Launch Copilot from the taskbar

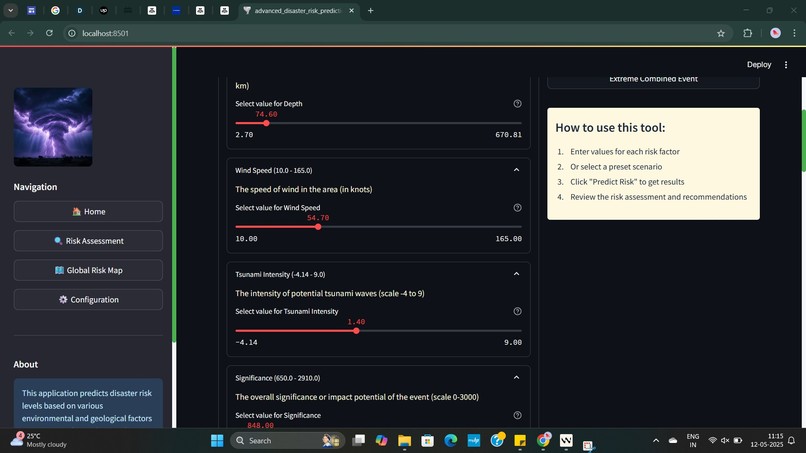[x=381, y=441]
